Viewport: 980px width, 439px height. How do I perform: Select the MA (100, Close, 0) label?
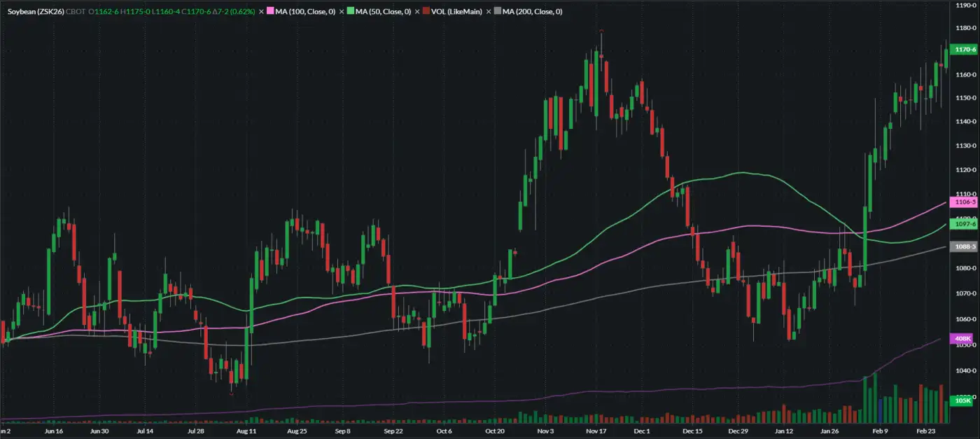pyautogui.click(x=304, y=12)
